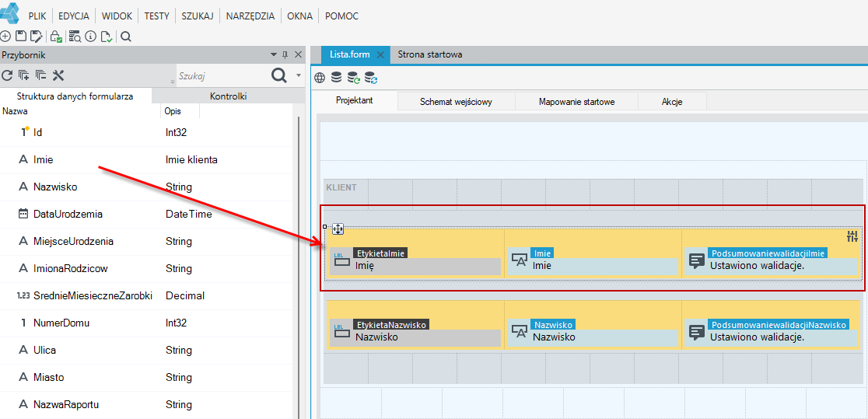Expand the search options dropdown arrow

[299, 75]
